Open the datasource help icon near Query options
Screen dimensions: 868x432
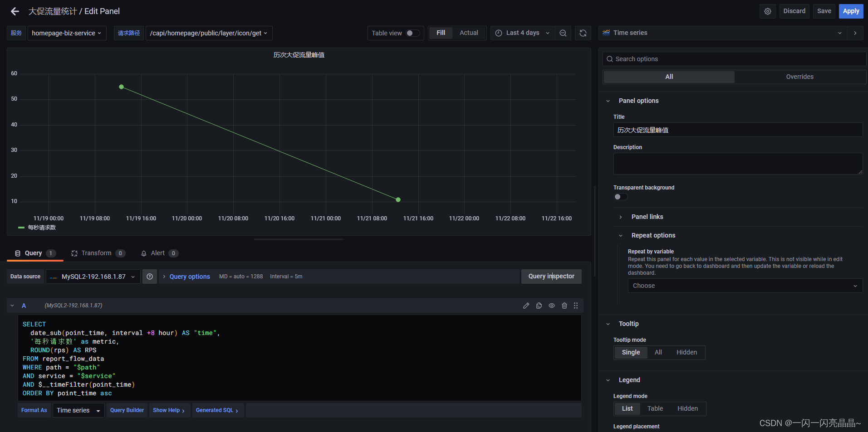click(150, 277)
